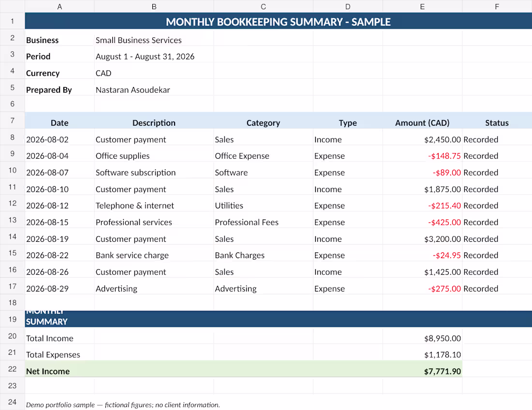Image resolution: width=532 pixels, height=410 pixels.
Task: Select the Status header cell
Action: click(497, 123)
